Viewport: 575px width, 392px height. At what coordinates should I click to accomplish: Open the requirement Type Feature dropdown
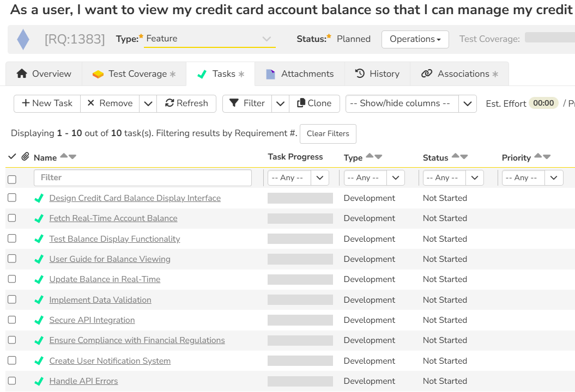click(x=209, y=39)
